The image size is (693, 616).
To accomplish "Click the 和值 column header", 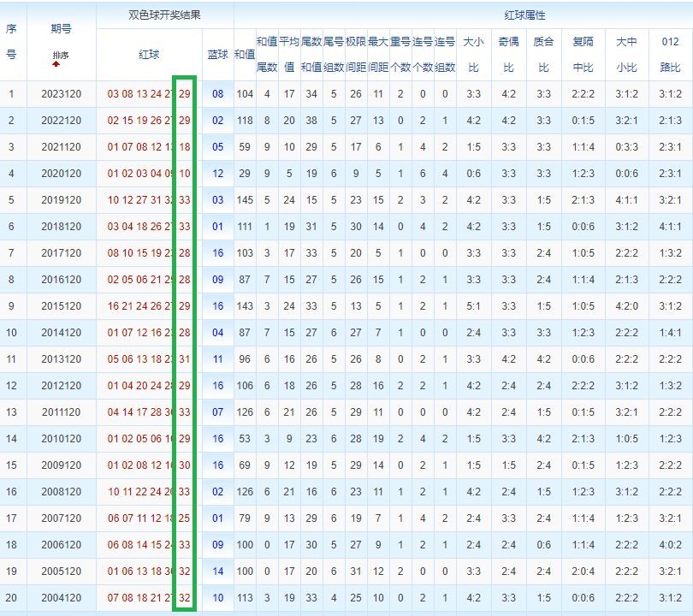I will coord(245,55).
